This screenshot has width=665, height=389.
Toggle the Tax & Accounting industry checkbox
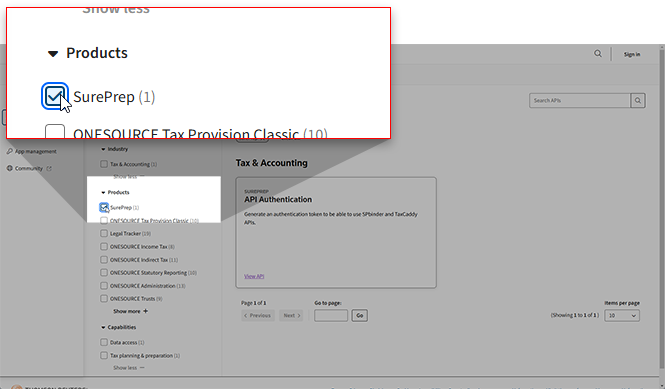click(104, 164)
